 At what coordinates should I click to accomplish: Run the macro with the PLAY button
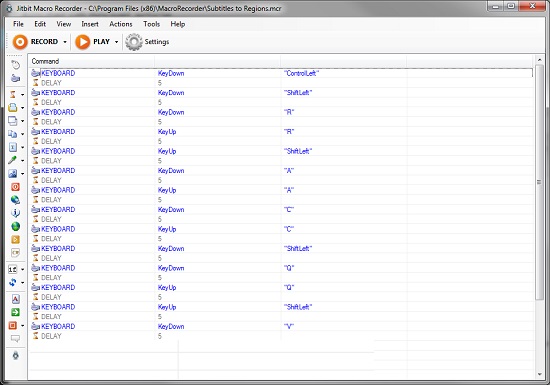93,42
